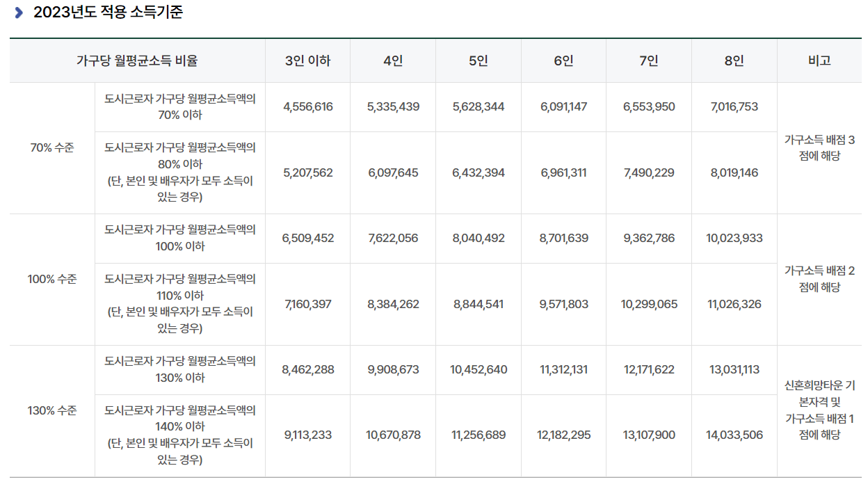Image resolution: width=868 pixels, height=482 pixels.
Task: Select the 도시근로자 가구당 월평균소득액의 70% 이하 cell
Action: point(180,106)
